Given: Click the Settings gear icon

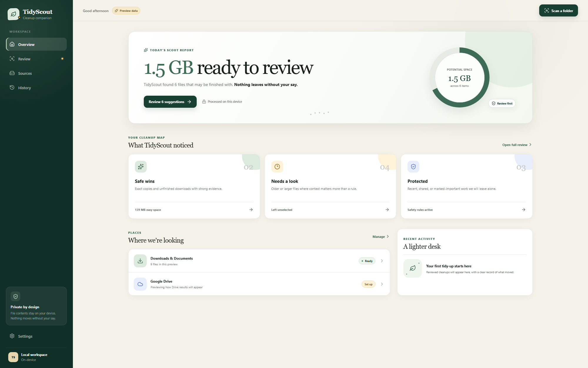Looking at the screenshot, I should (x=12, y=336).
